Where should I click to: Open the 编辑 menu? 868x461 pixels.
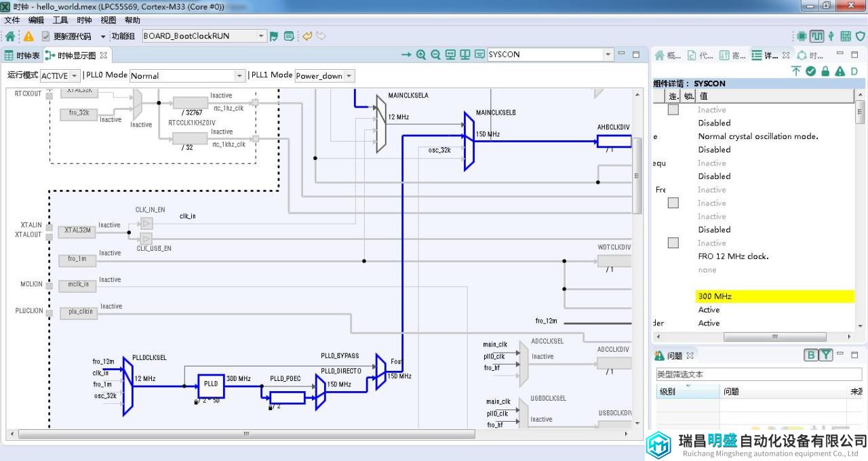click(36, 20)
